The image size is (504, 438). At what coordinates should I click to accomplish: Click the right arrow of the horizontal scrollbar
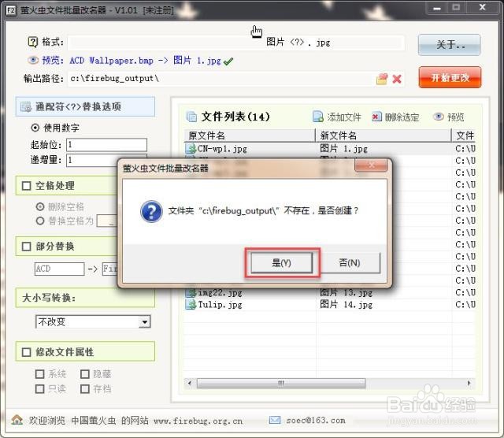point(469,383)
